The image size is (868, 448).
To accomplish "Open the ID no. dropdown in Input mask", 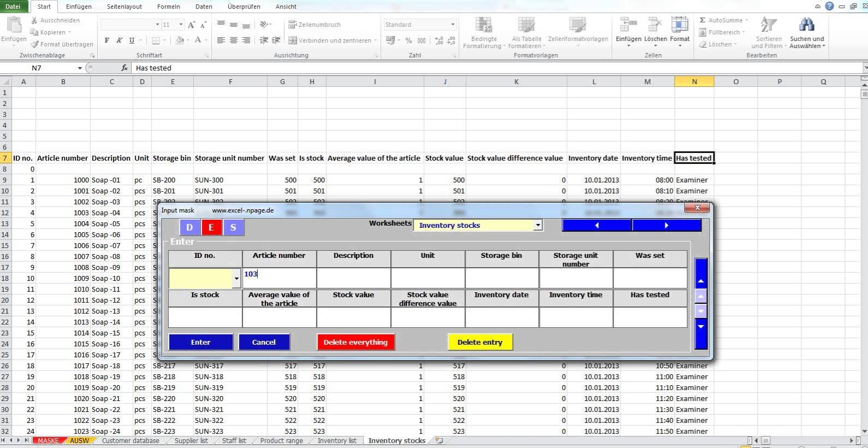I will click(x=236, y=278).
